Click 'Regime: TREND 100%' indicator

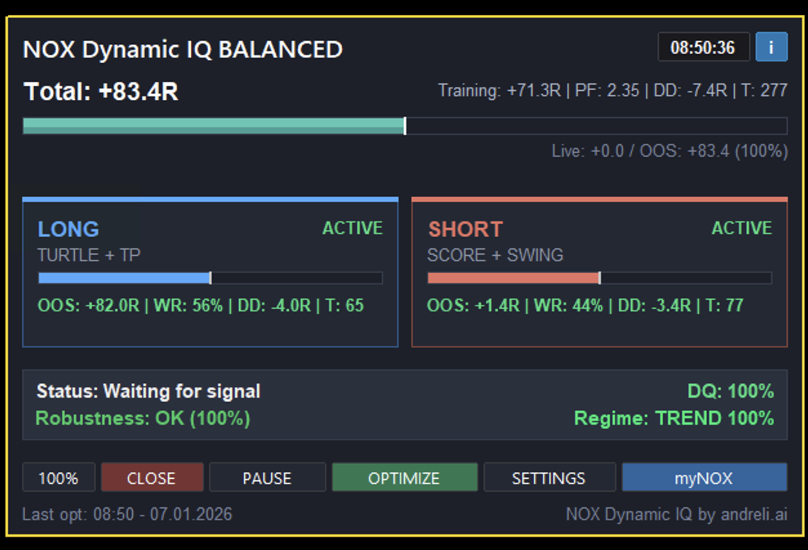point(674,418)
